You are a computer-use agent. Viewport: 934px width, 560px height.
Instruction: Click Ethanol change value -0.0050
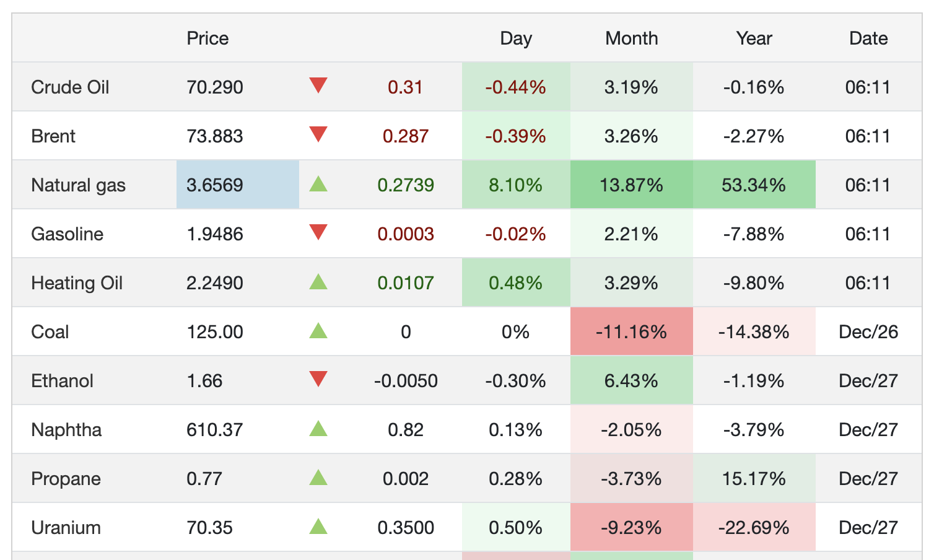[x=406, y=381]
